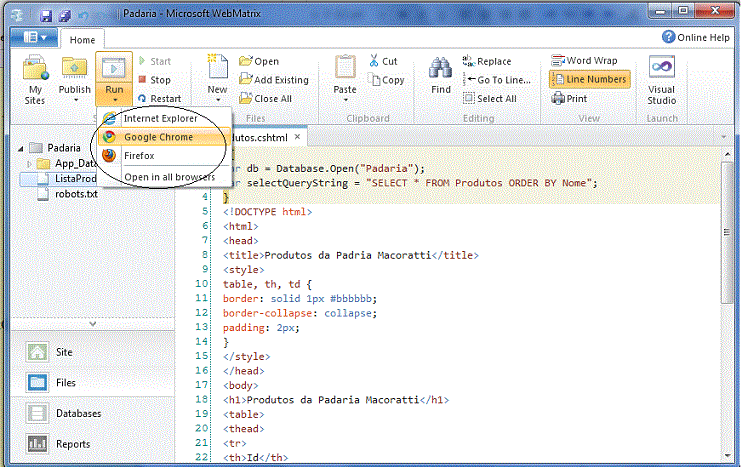Click the Cut scissors button
This screenshot has width=742, height=468.
tap(382, 61)
